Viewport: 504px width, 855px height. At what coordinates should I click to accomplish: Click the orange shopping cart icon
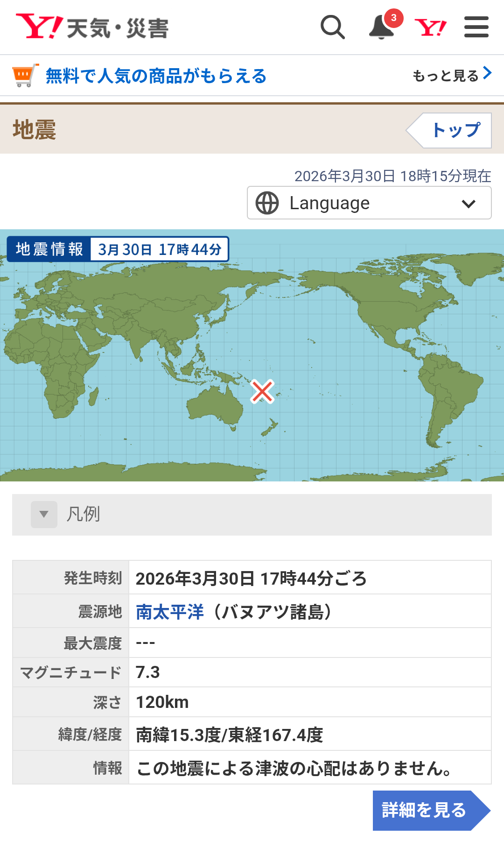point(24,75)
